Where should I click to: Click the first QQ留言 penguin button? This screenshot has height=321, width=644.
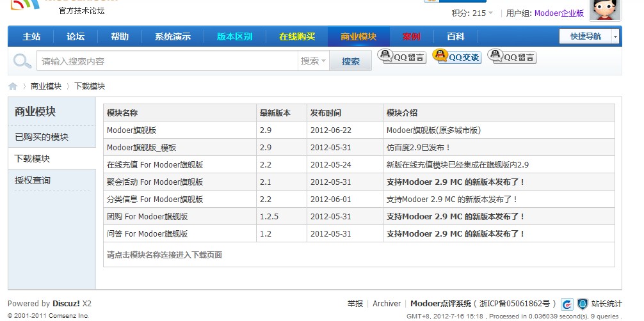point(402,57)
